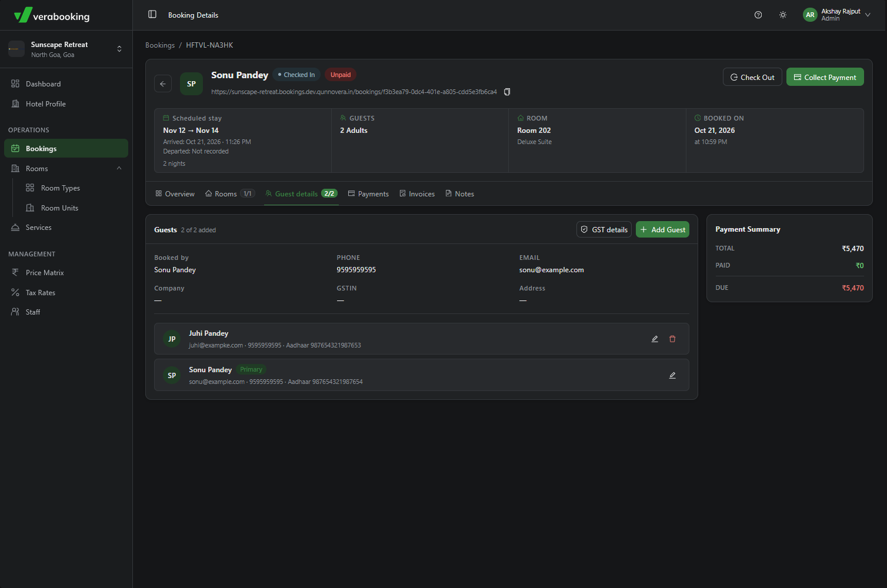Open the Notes tab

click(459, 194)
